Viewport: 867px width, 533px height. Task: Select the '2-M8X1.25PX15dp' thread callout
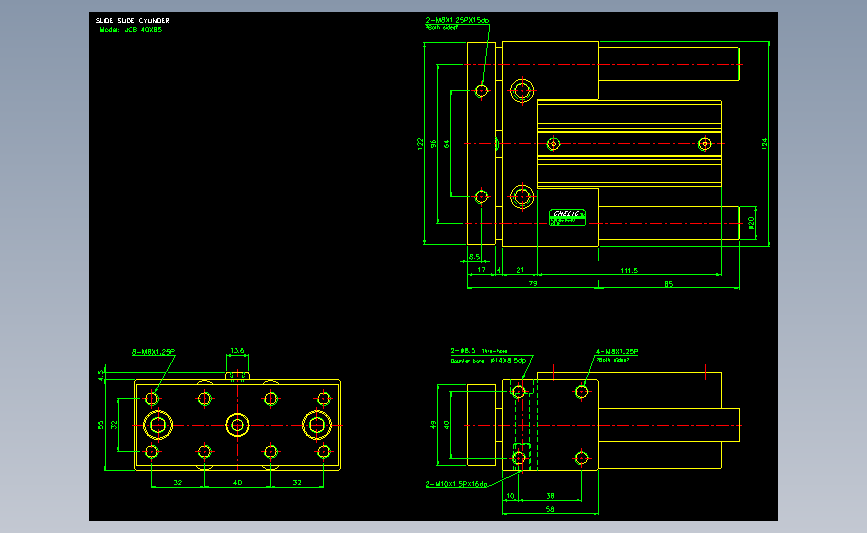(457, 20)
